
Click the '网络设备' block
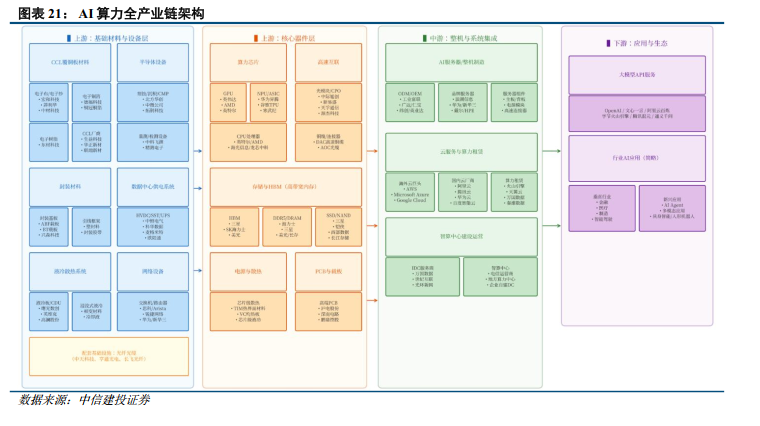tap(153, 271)
